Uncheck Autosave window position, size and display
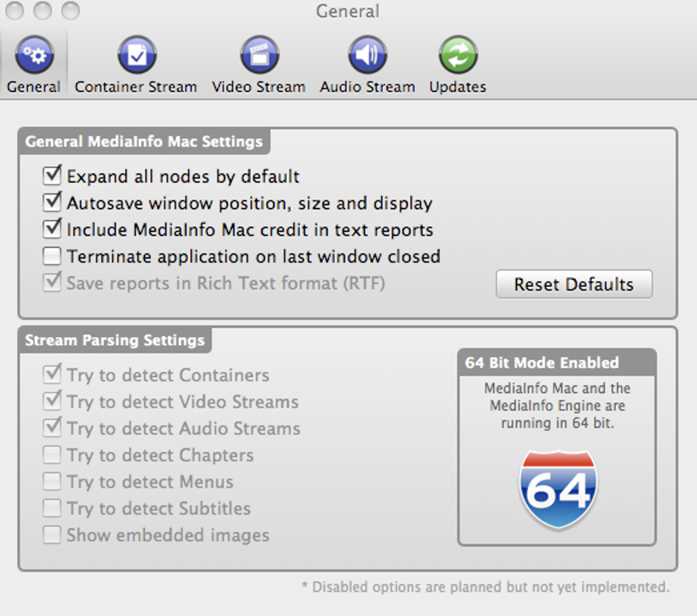The width and height of the screenshot is (697, 616). tap(52, 202)
